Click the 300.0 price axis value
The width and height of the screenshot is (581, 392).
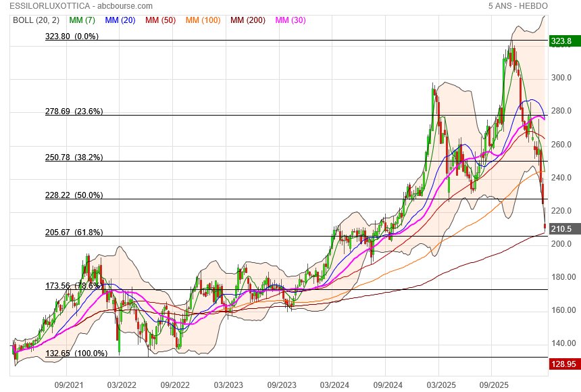[561, 78]
